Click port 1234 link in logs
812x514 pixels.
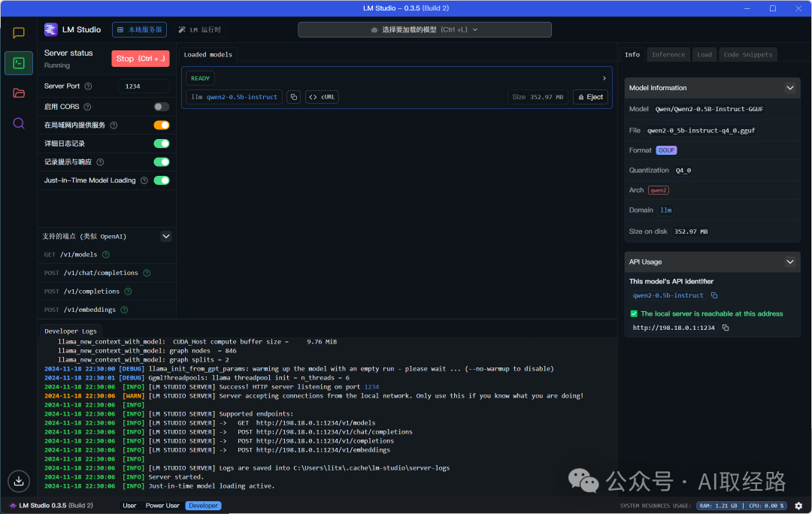tap(371, 387)
